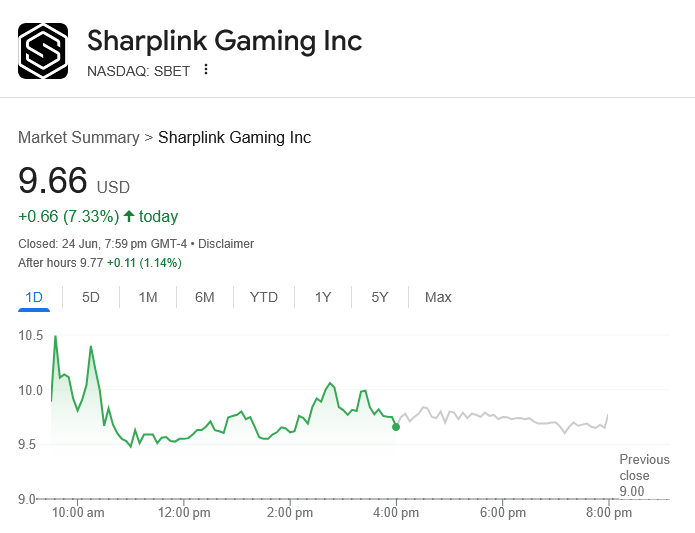Switch to the 5D time range tab
This screenshot has height=533, width=695.
[91, 297]
